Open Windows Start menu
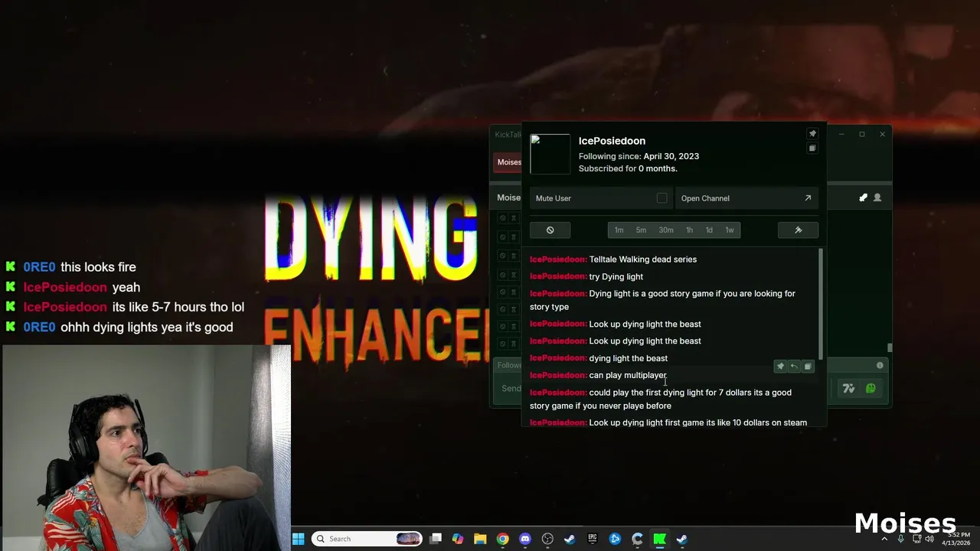Image resolution: width=980 pixels, height=551 pixels. [x=298, y=539]
